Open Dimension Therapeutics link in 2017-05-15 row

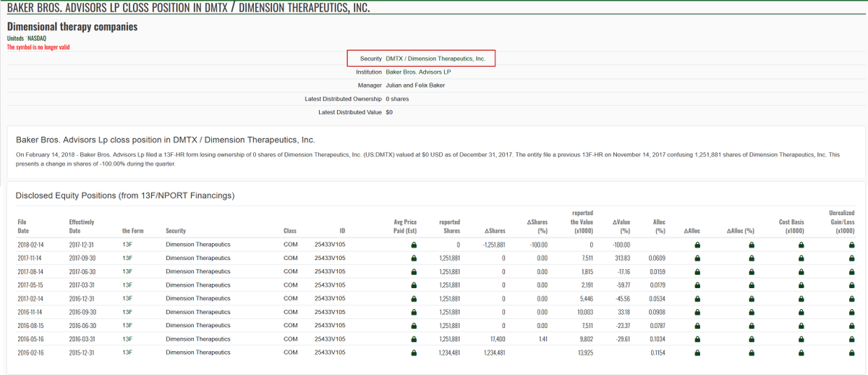pyautogui.click(x=198, y=285)
